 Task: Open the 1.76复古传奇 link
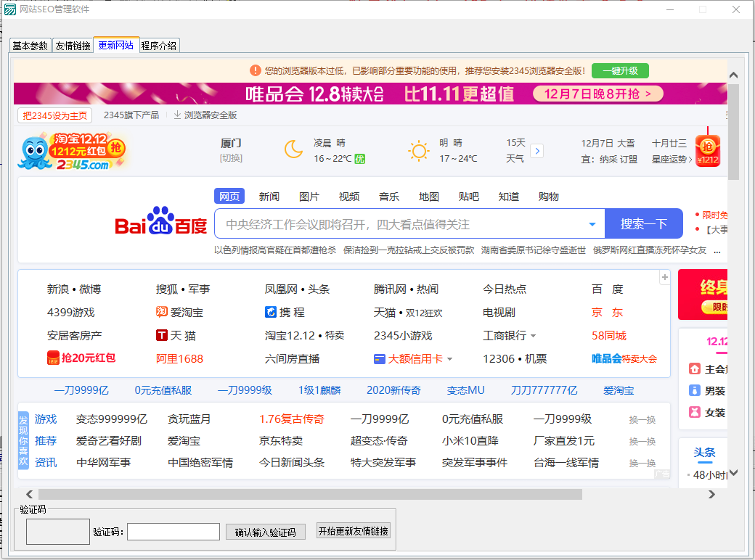click(x=292, y=419)
